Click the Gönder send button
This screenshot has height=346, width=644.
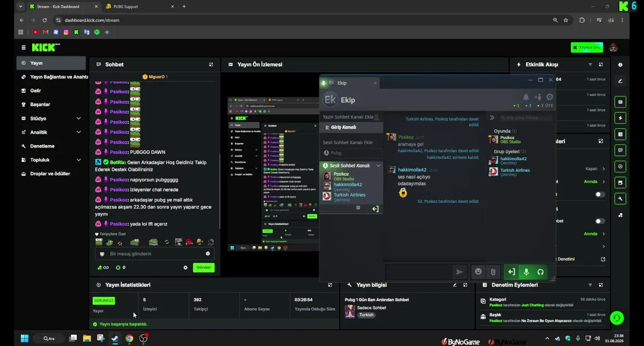(203, 268)
